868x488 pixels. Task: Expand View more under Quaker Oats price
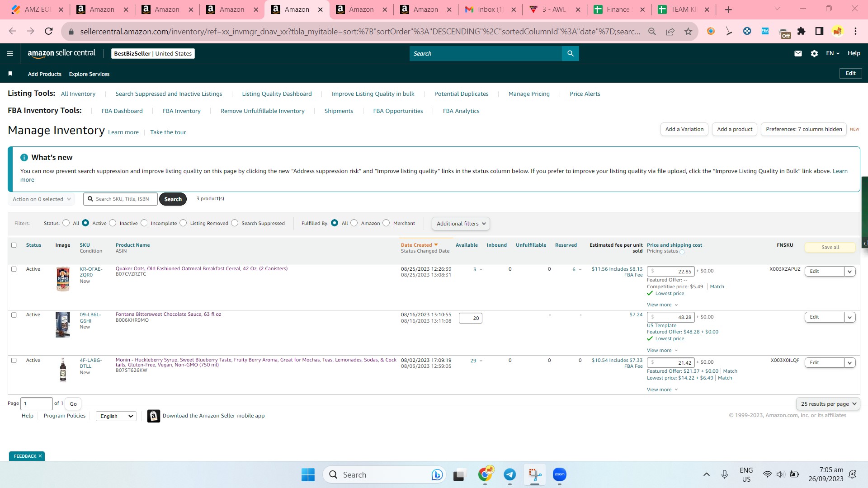tap(662, 305)
